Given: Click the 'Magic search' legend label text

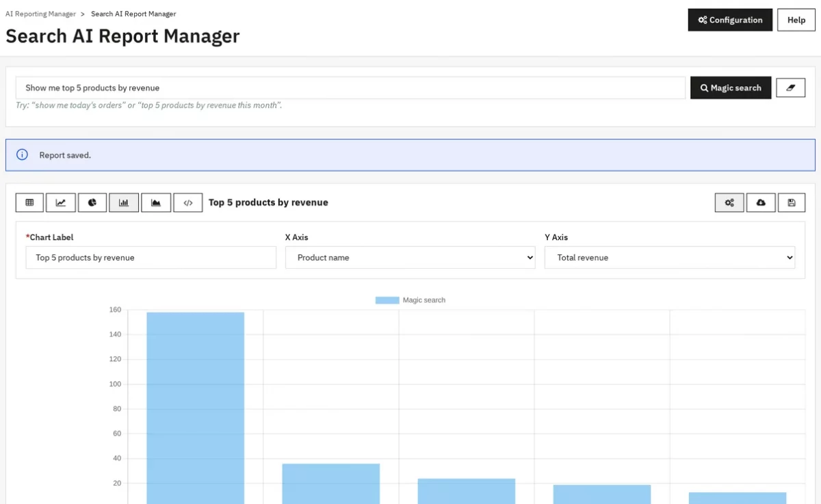Looking at the screenshot, I should (x=424, y=300).
